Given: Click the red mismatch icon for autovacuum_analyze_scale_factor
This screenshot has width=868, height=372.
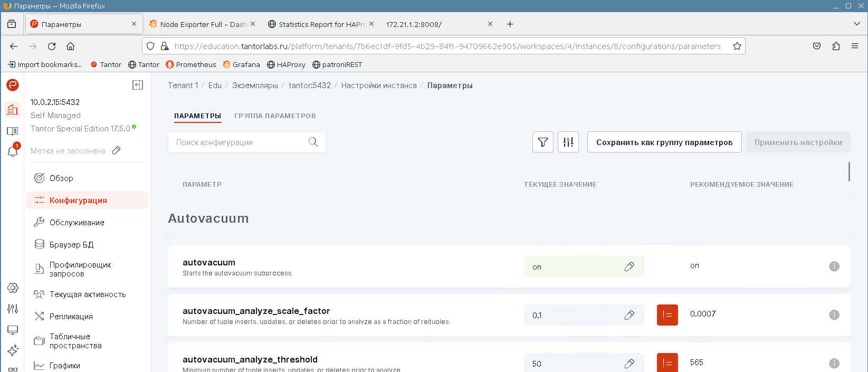Looking at the screenshot, I should point(667,315).
